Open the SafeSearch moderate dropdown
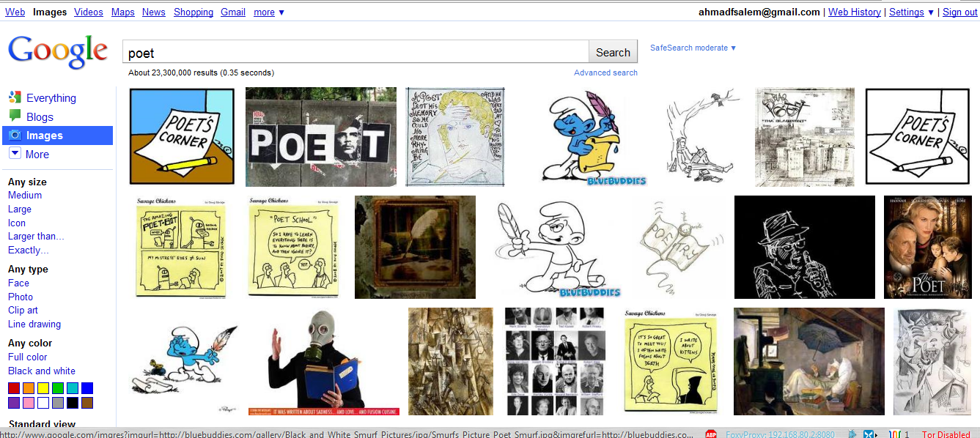The image size is (980, 438). tap(693, 48)
